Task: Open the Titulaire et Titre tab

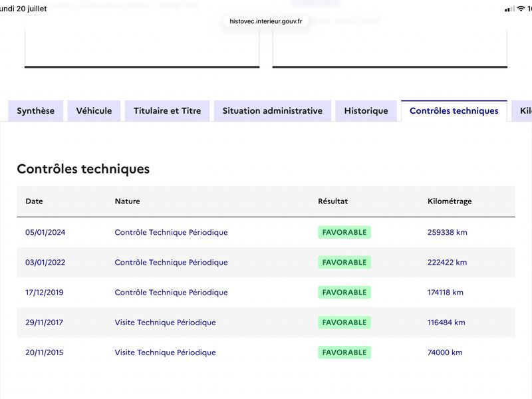Action: pyautogui.click(x=168, y=111)
